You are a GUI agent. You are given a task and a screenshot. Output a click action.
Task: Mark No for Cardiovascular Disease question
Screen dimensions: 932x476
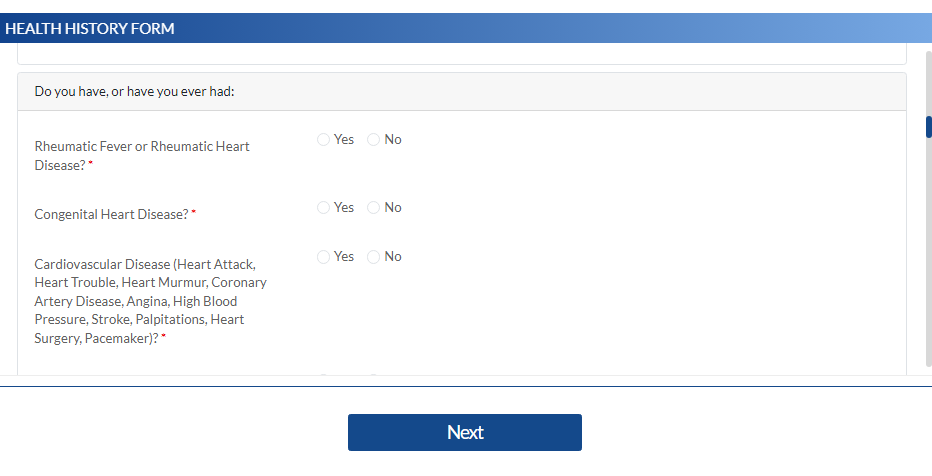tap(373, 257)
